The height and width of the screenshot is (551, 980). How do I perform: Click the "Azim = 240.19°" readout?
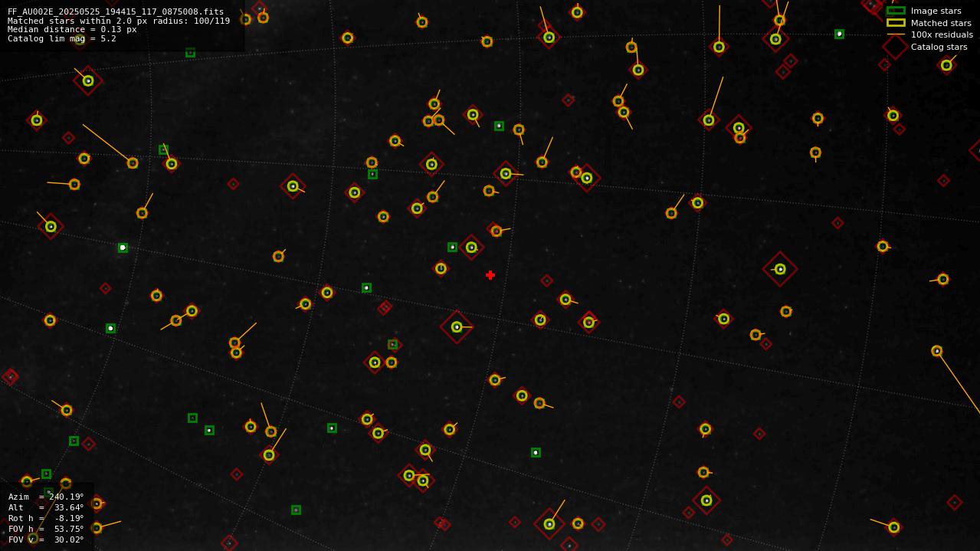point(46,497)
